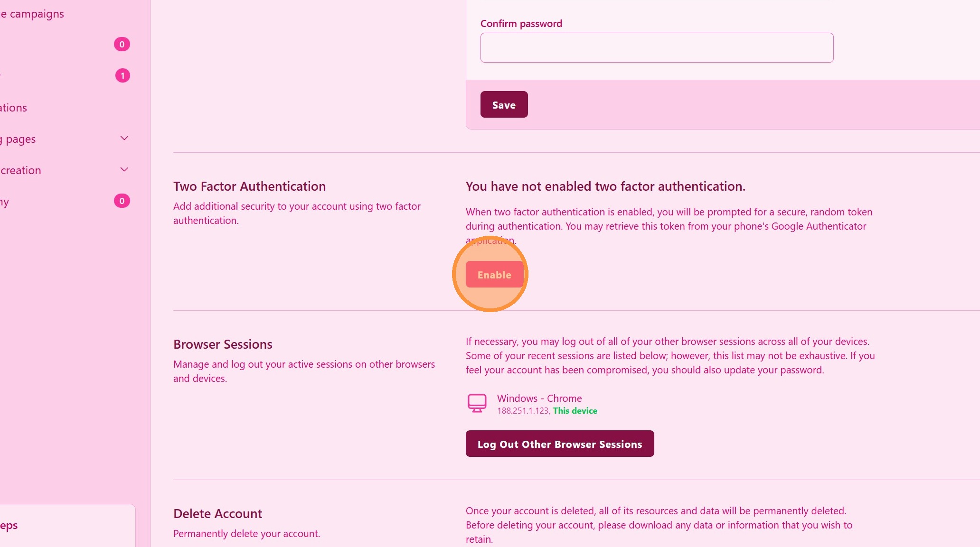Click the Save password button
This screenshot has width=980, height=547.
point(504,105)
